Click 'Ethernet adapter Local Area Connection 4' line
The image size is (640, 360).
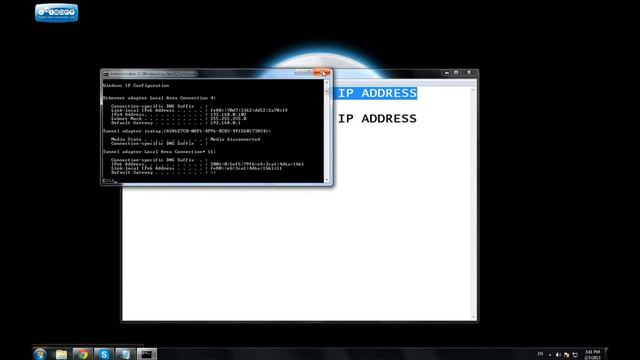point(160,98)
